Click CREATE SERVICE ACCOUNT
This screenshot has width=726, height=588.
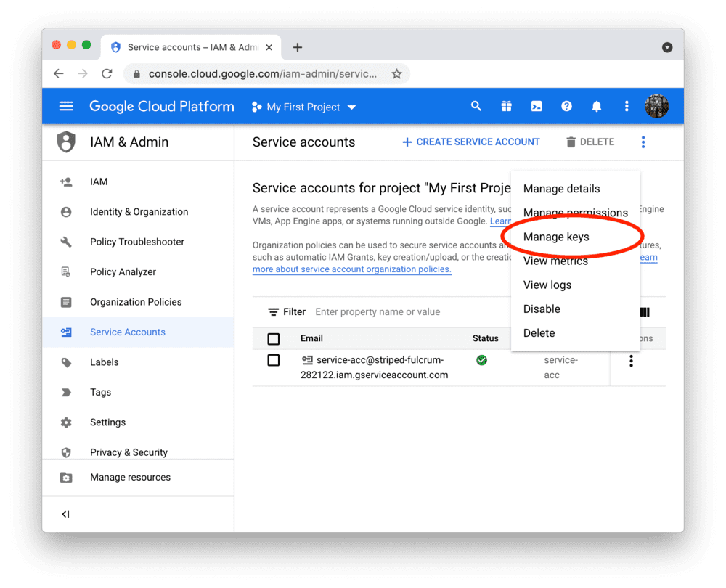click(x=470, y=142)
